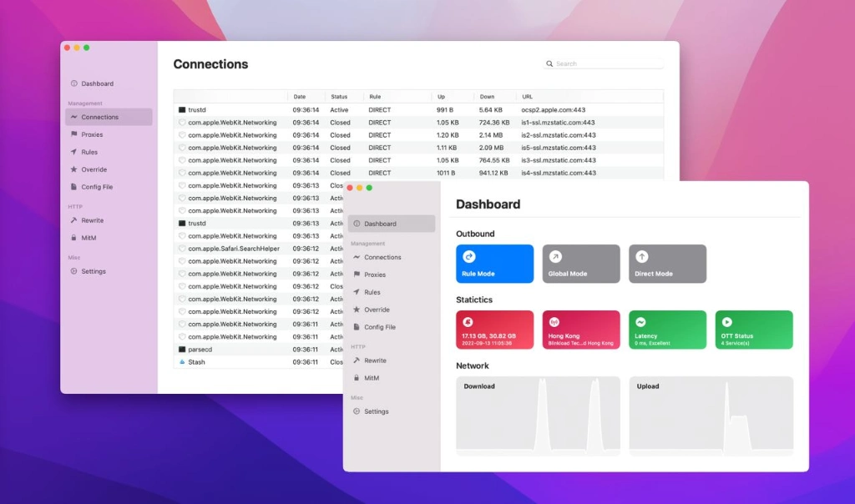Open Config File in Connections window sidebar
This screenshot has width=855, height=504.
coord(96,187)
